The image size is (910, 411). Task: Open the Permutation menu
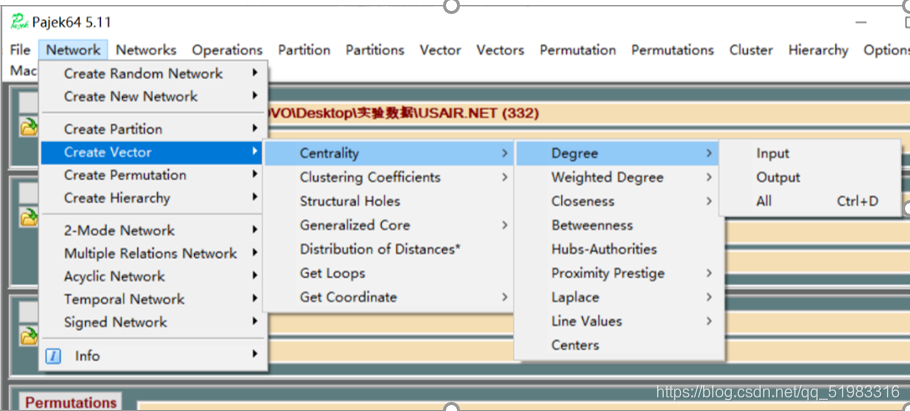(577, 50)
